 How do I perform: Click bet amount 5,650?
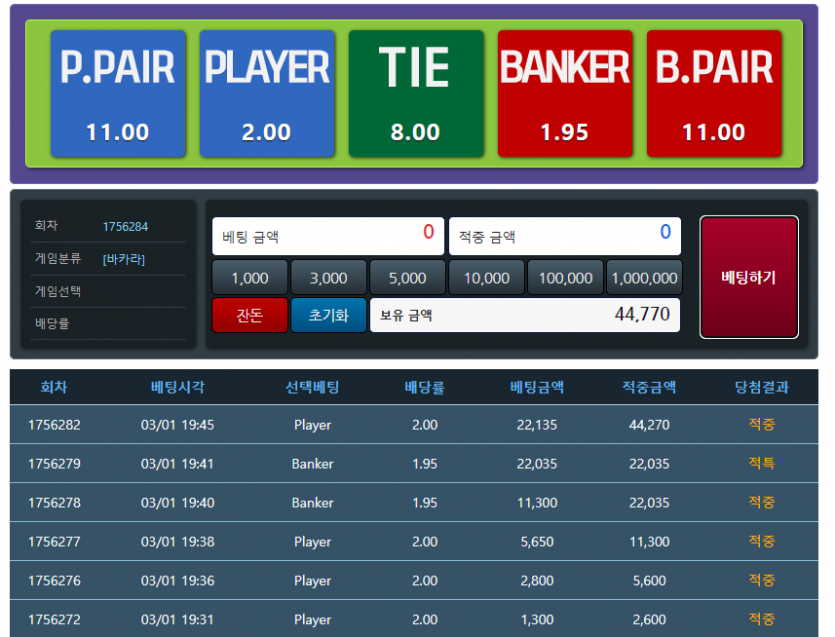click(537, 542)
